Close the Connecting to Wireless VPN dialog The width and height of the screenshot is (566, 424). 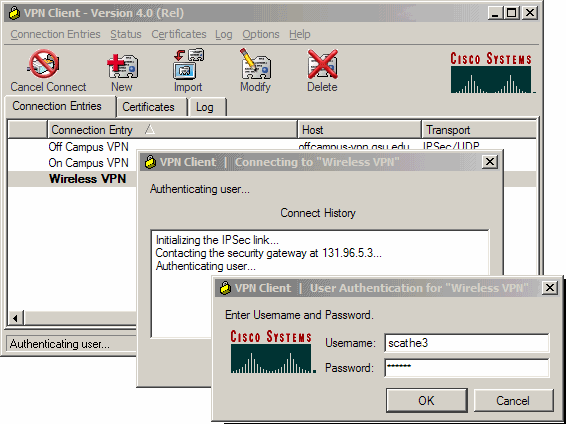[490, 162]
